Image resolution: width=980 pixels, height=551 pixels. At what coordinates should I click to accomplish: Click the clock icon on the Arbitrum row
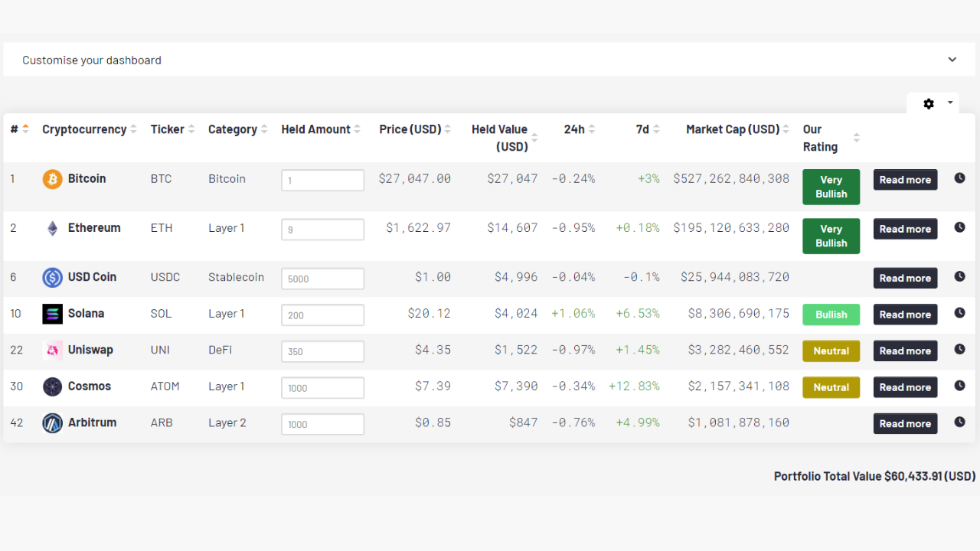[959, 422]
